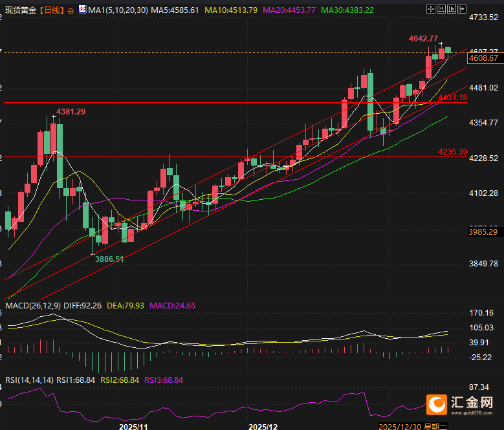Click the 105.03 MACD axis value
This screenshot has width=504, height=430.
pos(481,328)
